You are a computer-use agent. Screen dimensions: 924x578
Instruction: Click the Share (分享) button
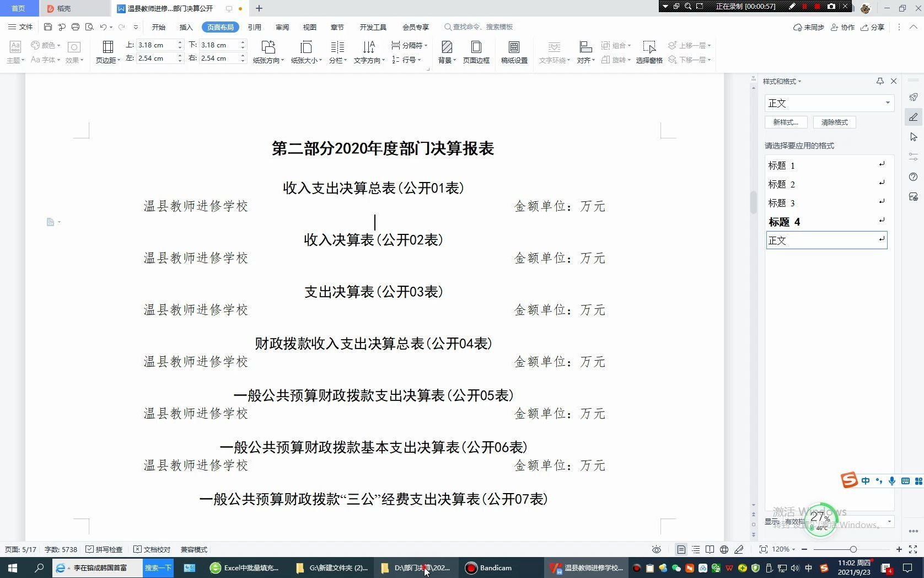point(873,27)
